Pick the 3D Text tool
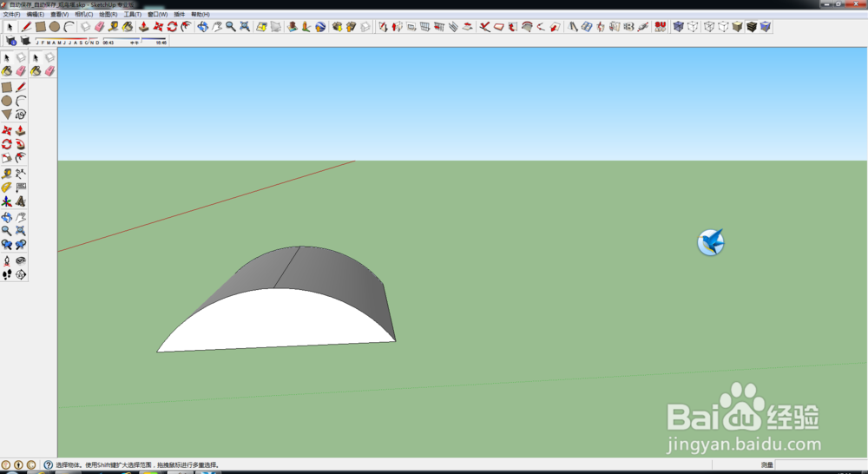Viewport: 868px width, 474px height. pos(21,201)
